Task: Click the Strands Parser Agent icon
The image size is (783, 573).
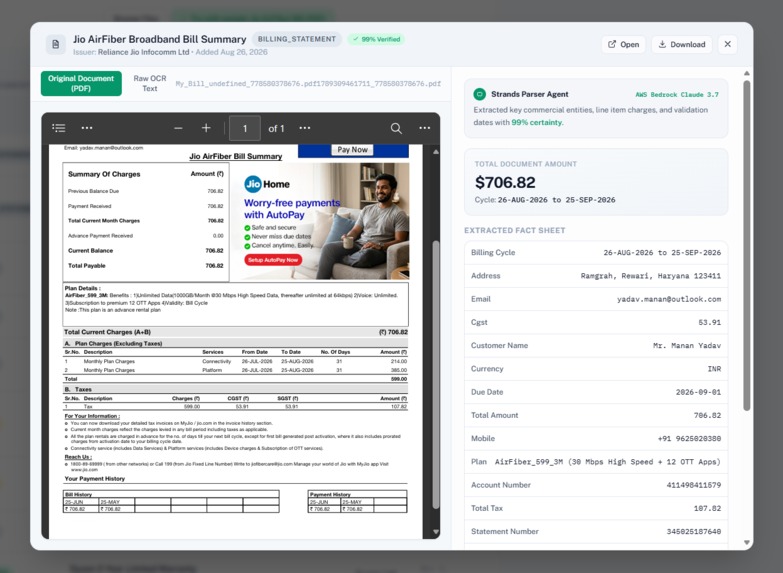Action: [x=479, y=94]
